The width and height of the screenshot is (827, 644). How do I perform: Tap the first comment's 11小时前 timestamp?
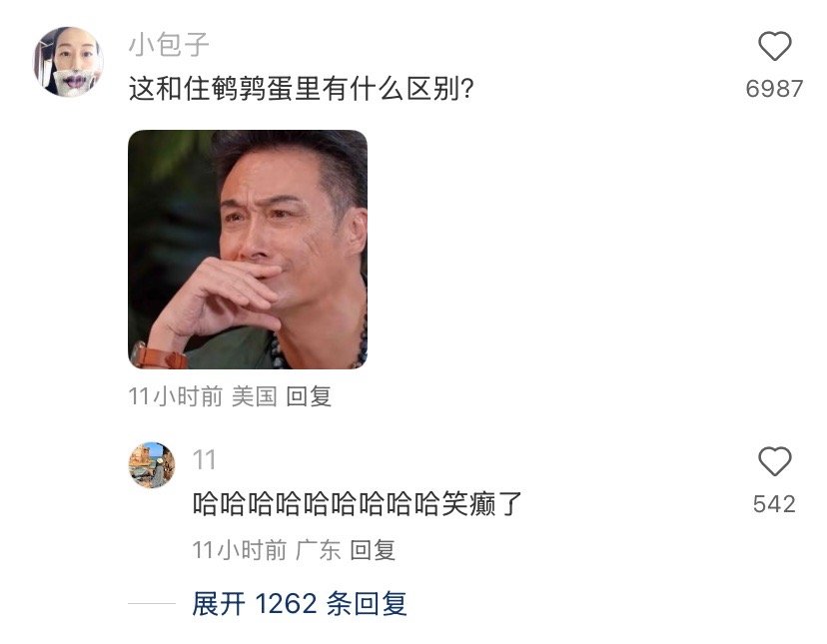[x=175, y=396]
